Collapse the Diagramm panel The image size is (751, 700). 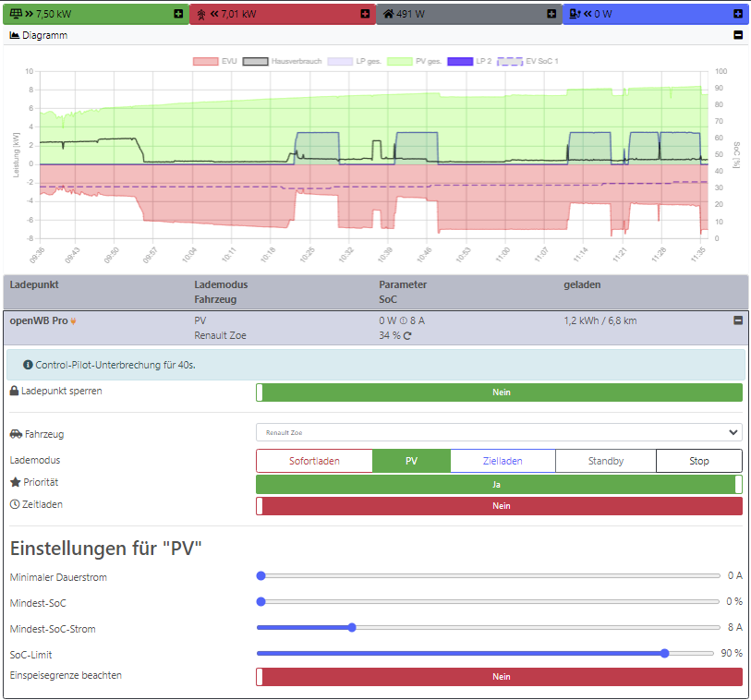[738, 35]
